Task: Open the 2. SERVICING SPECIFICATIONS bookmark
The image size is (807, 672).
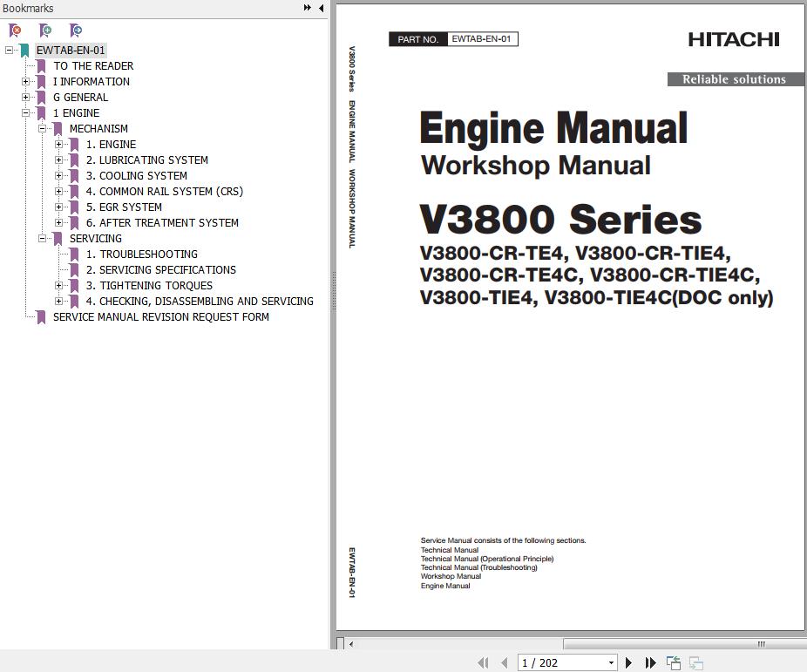Action: point(161,269)
